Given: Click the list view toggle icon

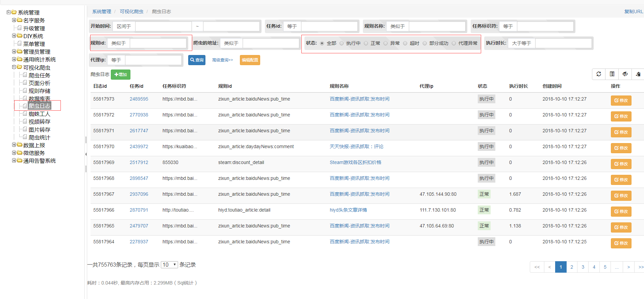Looking at the screenshot, I should tap(612, 74).
